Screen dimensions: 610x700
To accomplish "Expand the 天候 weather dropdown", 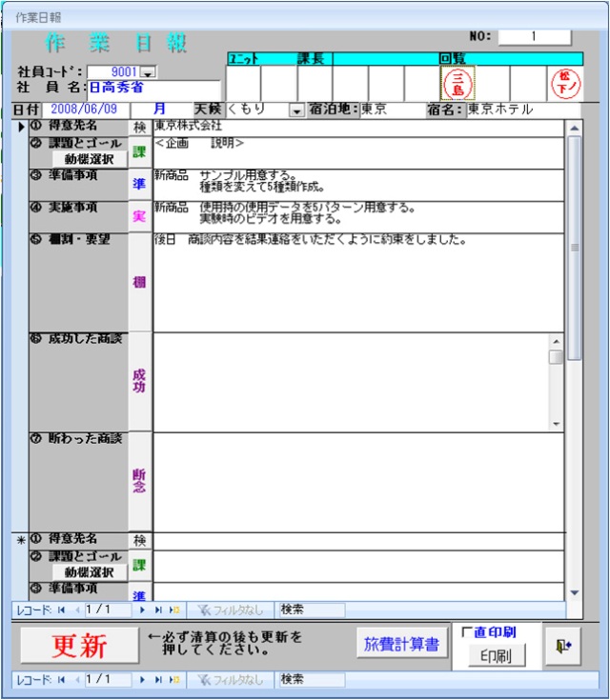I will pos(295,110).
